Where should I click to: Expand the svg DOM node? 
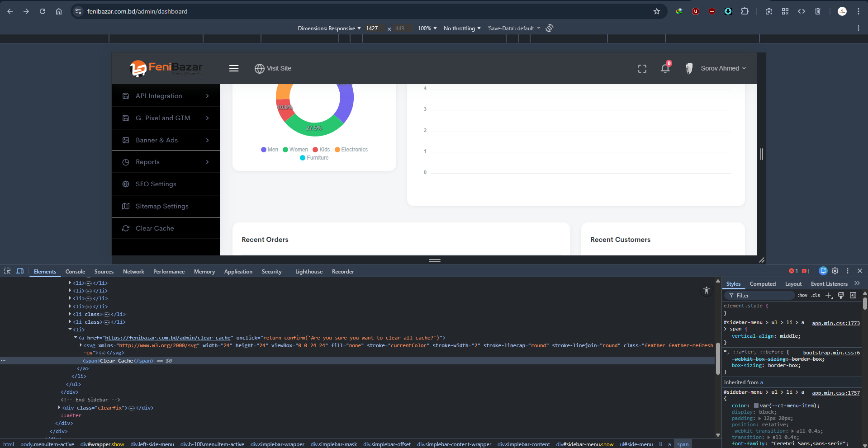81,345
